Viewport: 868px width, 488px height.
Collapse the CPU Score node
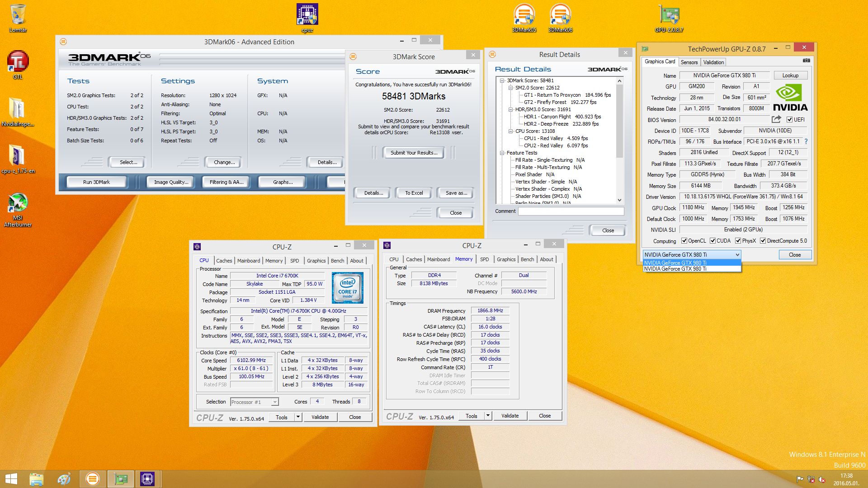(x=510, y=131)
